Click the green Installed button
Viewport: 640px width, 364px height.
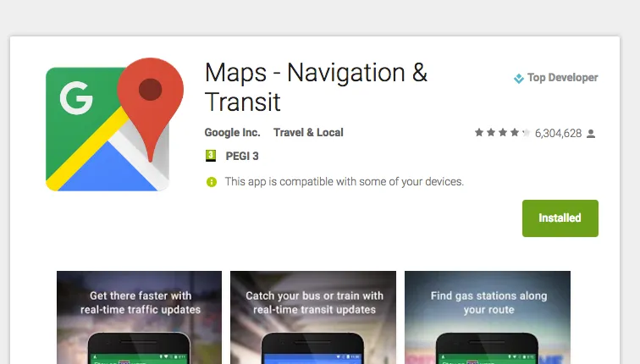click(560, 218)
